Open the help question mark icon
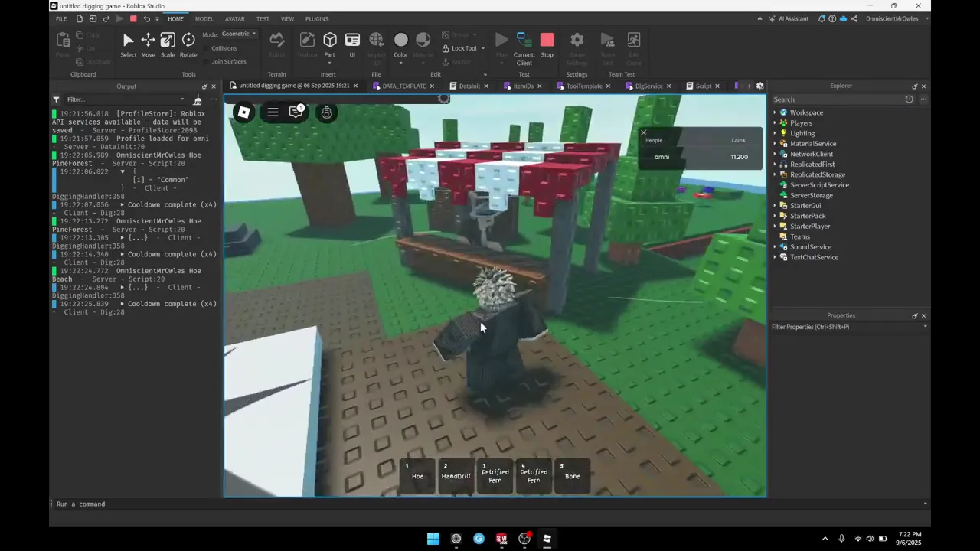 (x=832, y=18)
